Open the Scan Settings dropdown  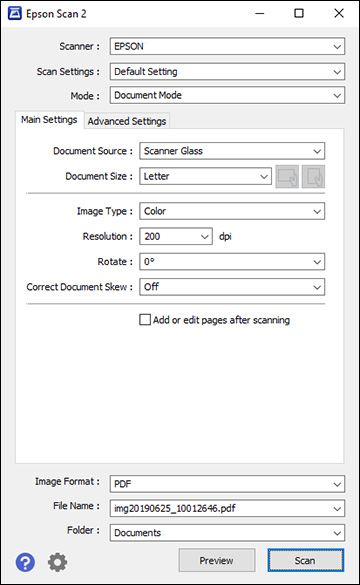tap(227, 71)
